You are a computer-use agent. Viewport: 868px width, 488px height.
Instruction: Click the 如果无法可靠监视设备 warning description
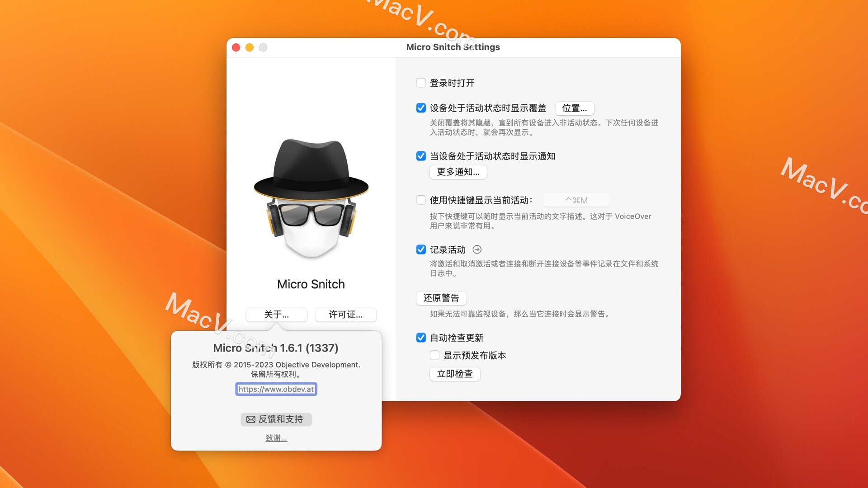pos(520,314)
